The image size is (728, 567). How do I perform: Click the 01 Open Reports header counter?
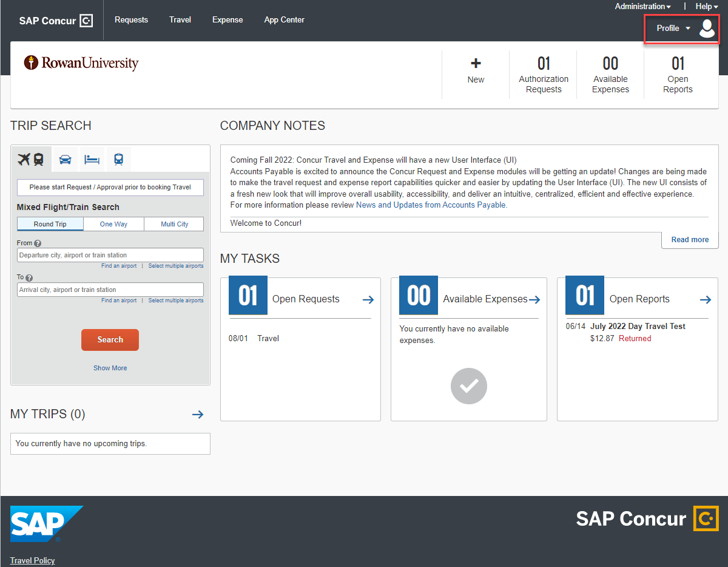click(678, 74)
